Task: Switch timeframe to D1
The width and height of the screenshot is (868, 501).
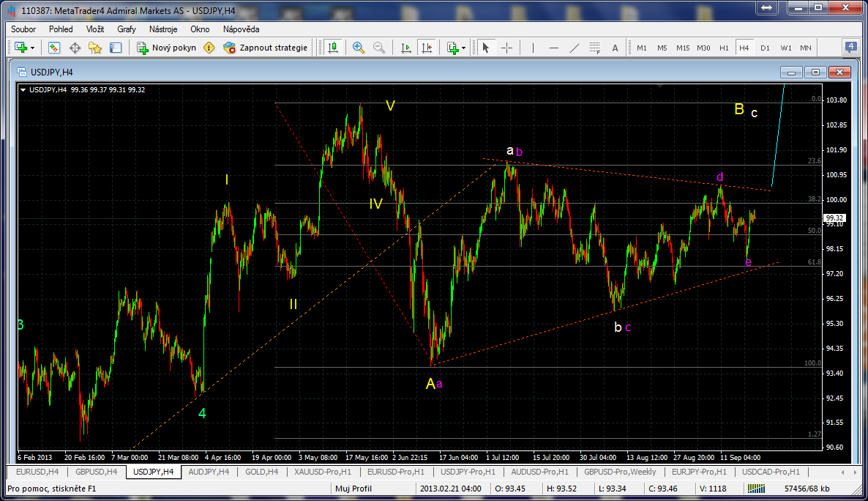Action: (x=765, y=48)
